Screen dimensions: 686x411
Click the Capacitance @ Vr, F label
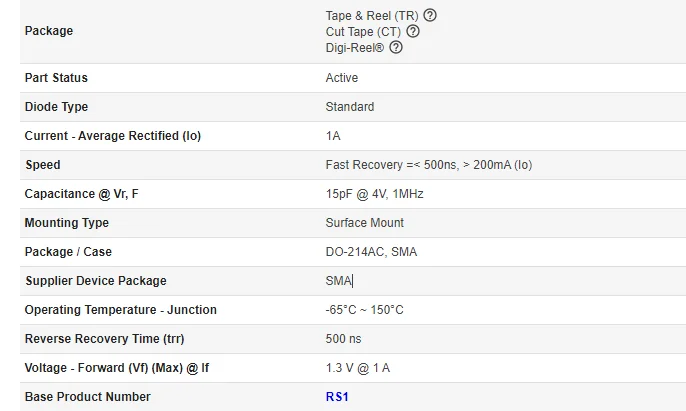pos(81,194)
